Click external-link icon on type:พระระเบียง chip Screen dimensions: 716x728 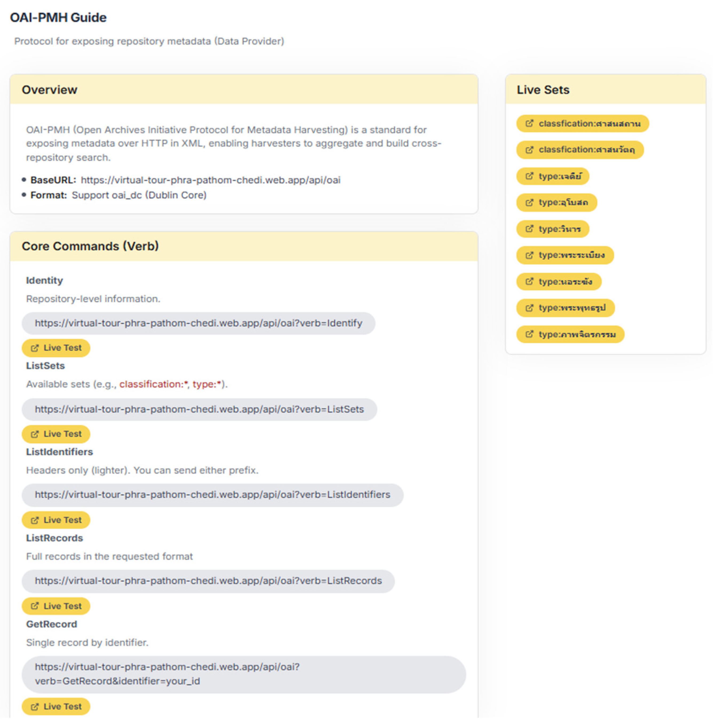tap(529, 255)
